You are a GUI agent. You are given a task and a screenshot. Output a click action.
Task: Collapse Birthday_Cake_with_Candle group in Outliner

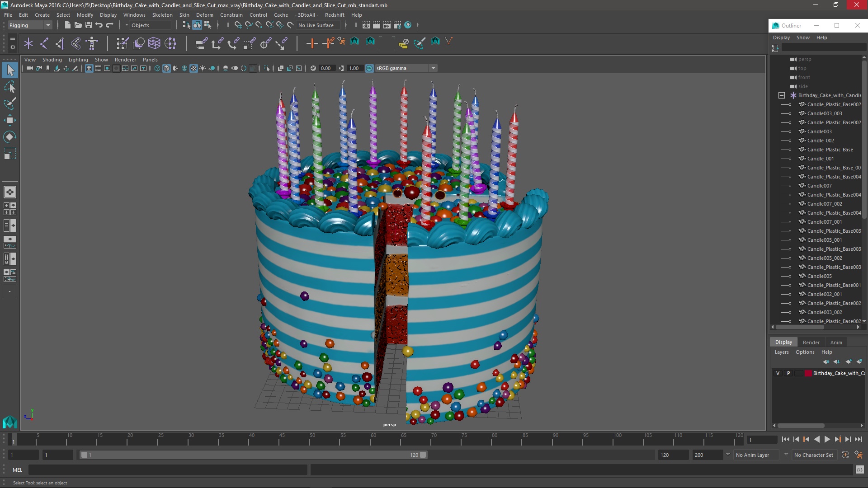(x=781, y=95)
